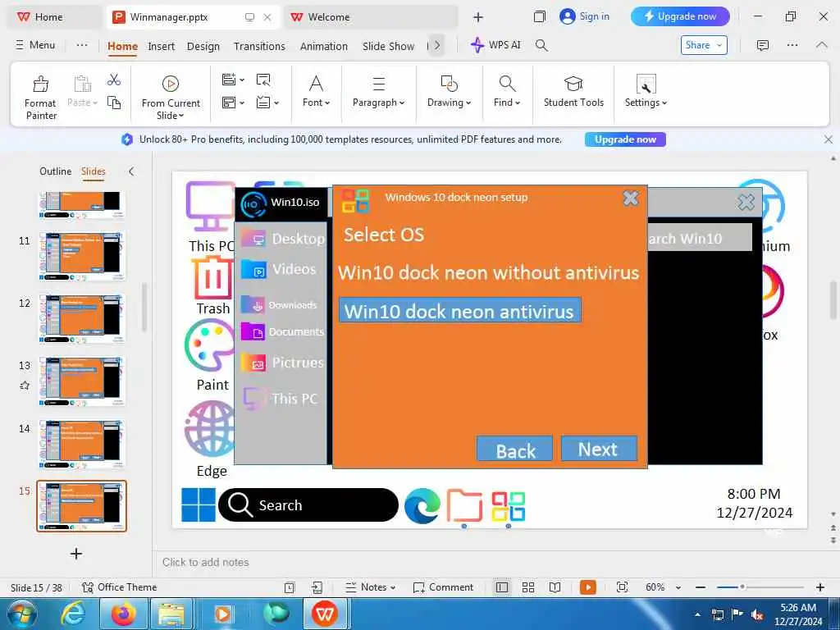Select Win10 dock neon antivirus option on slide

click(x=459, y=311)
